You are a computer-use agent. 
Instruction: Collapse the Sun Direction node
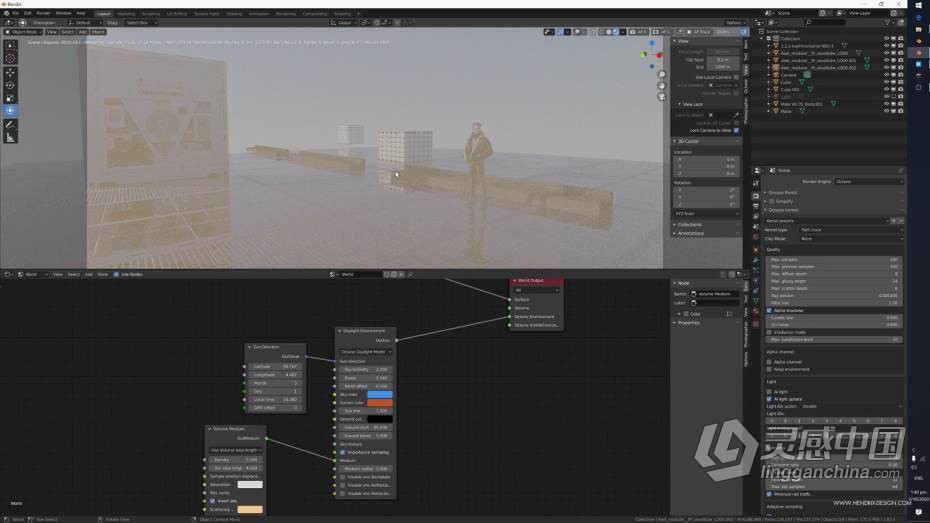tap(250, 347)
